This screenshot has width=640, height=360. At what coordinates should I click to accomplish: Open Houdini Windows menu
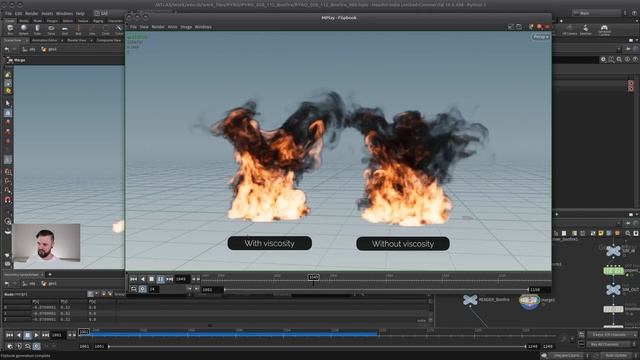coord(64,13)
